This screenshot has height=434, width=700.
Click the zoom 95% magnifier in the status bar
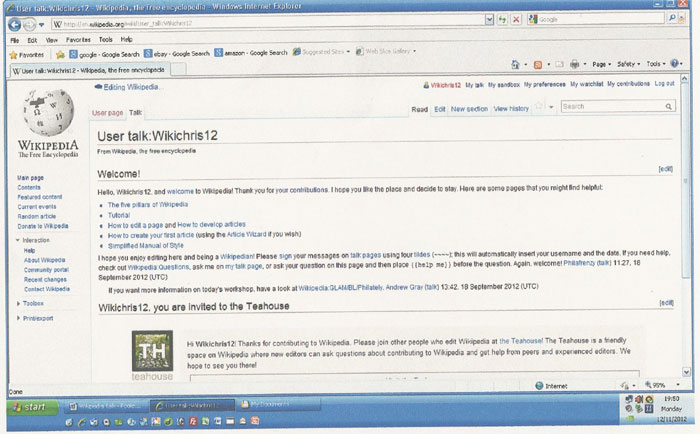[648, 384]
